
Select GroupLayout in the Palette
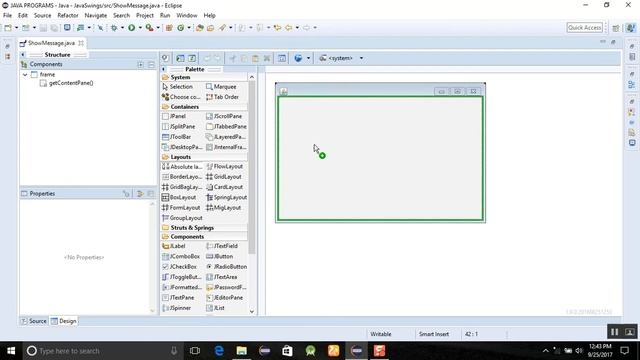[182, 218]
